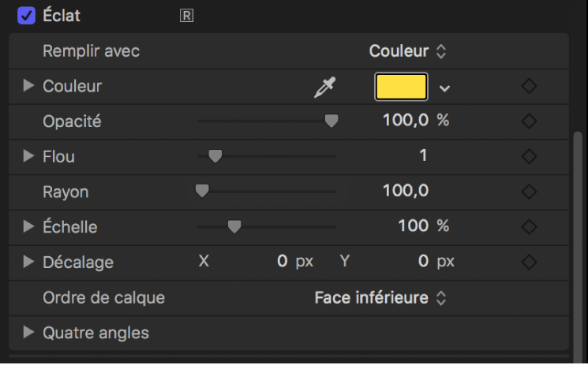Click the Opacité slider handle

pyautogui.click(x=331, y=121)
